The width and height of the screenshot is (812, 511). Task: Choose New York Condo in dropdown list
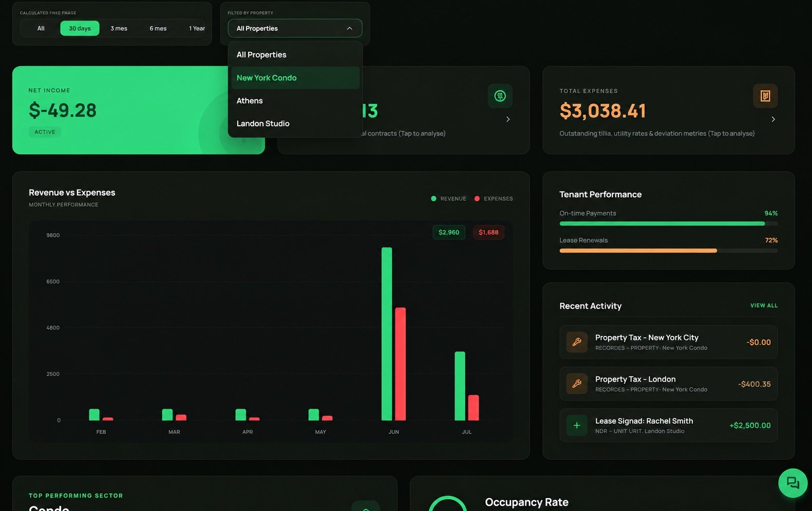(295, 78)
